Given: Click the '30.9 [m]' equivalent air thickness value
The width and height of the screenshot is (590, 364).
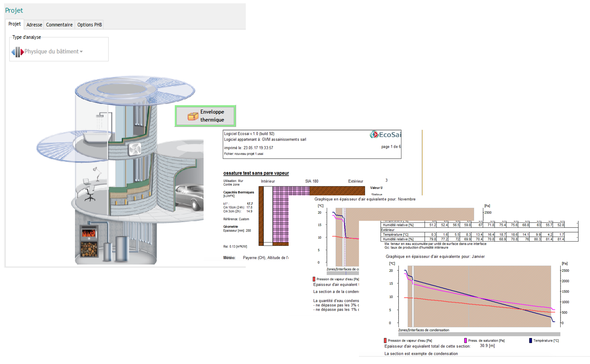Looking at the screenshot, I should pyautogui.click(x=487, y=346).
